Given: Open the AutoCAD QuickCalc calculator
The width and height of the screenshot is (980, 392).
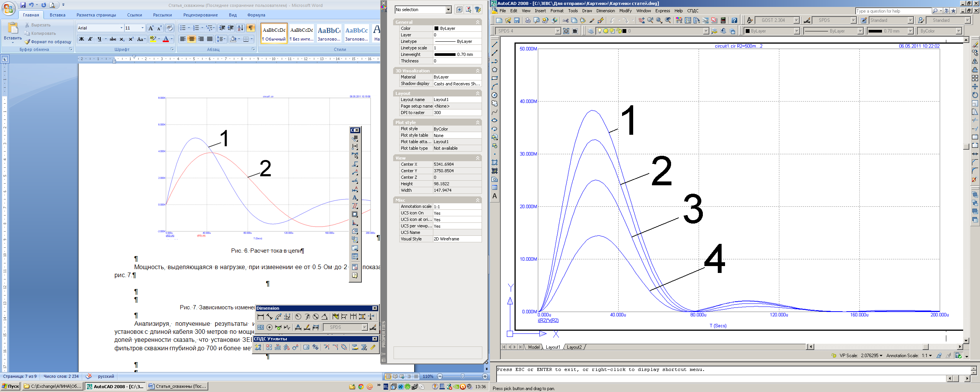Looking at the screenshot, I should pyautogui.click(x=723, y=20).
